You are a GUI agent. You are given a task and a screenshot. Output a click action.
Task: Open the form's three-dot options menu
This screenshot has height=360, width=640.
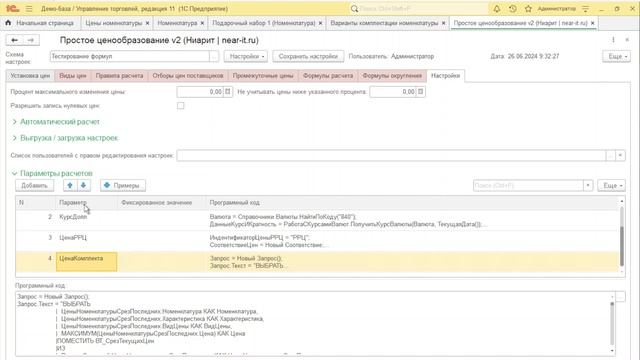(613, 40)
